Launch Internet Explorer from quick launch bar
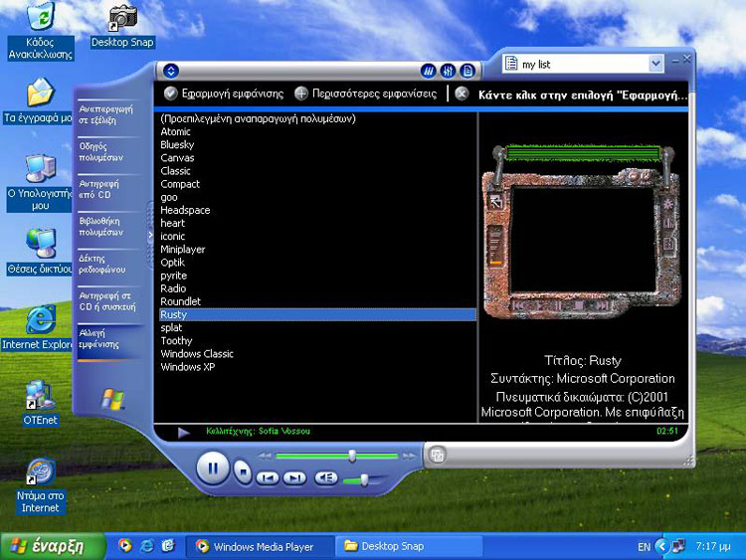 [146, 546]
